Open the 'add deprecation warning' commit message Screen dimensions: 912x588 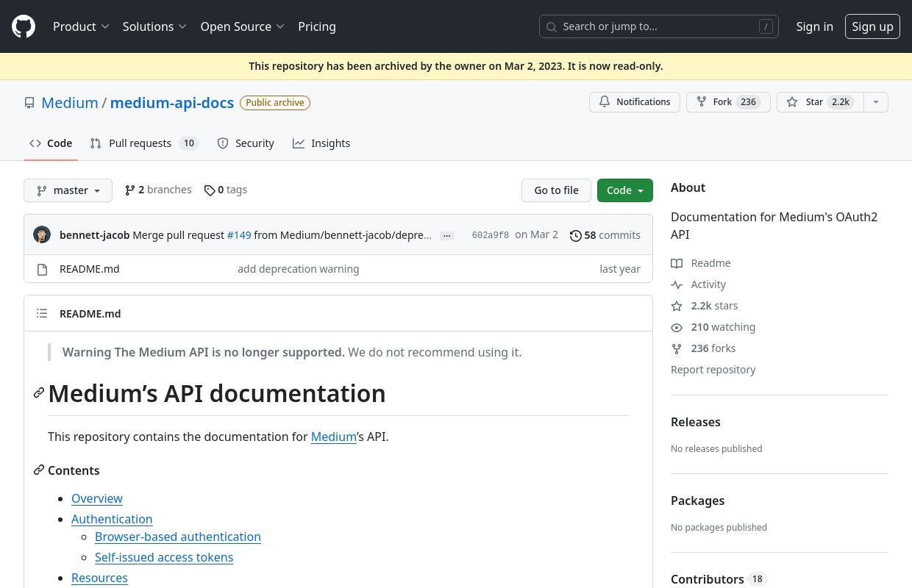(x=299, y=269)
